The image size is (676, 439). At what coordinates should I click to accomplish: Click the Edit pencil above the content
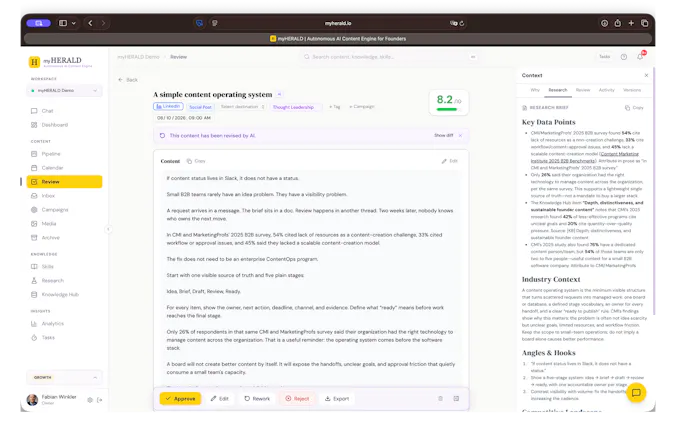click(x=450, y=161)
